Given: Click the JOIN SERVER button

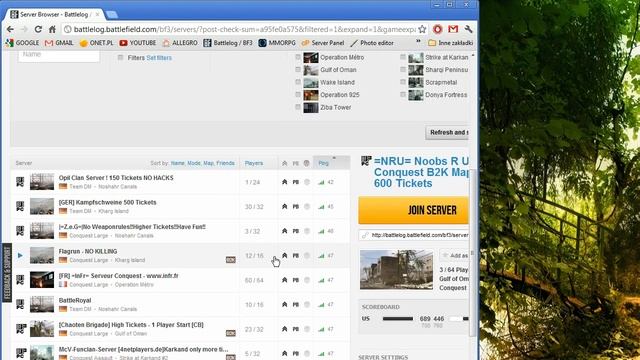Looking at the screenshot, I should (x=413, y=210).
